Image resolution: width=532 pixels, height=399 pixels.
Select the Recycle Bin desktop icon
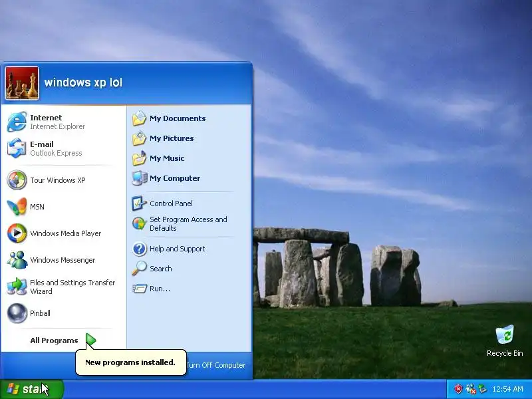click(x=505, y=334)
